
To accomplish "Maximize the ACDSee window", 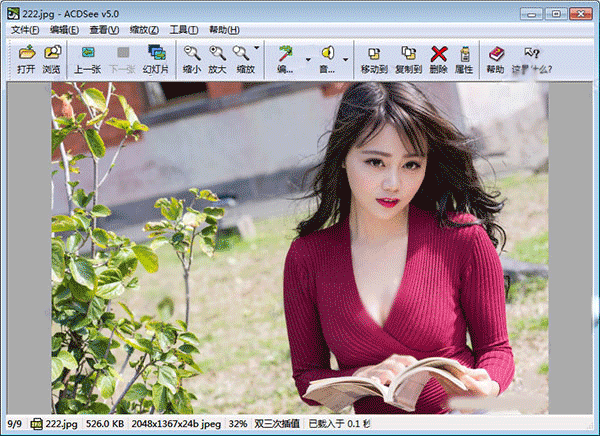I will 556,14.
